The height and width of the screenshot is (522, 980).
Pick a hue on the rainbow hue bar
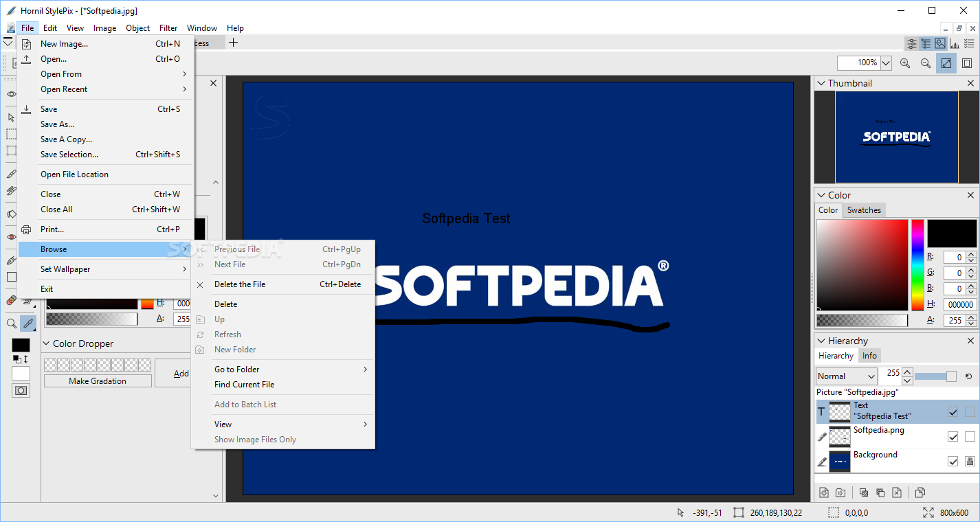click(917, 265)
